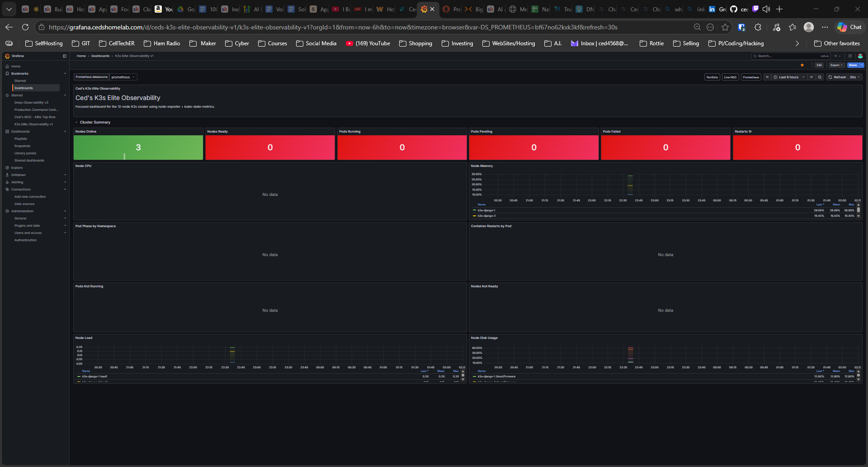This screenshot has height=467, width=868.
Task: Toggle k3s-django-1 load1 series in Node Load
Action: tap(94, 376)
